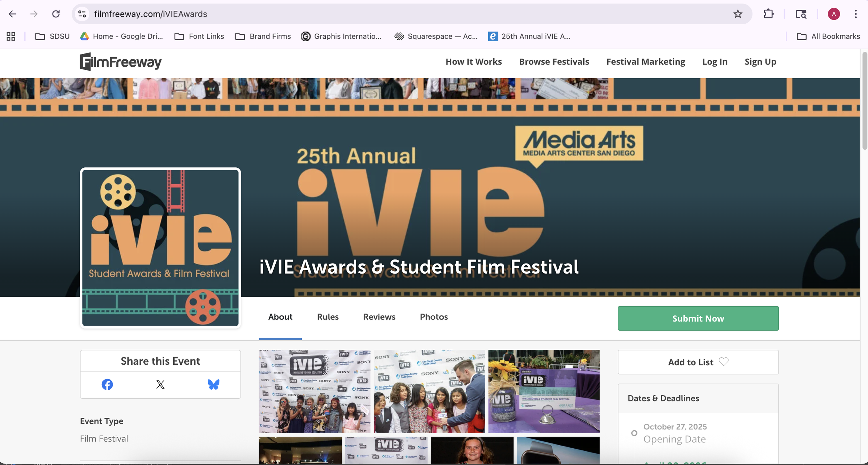Share this event on X
The image size is (868, 465).
(x=160, y=385)
